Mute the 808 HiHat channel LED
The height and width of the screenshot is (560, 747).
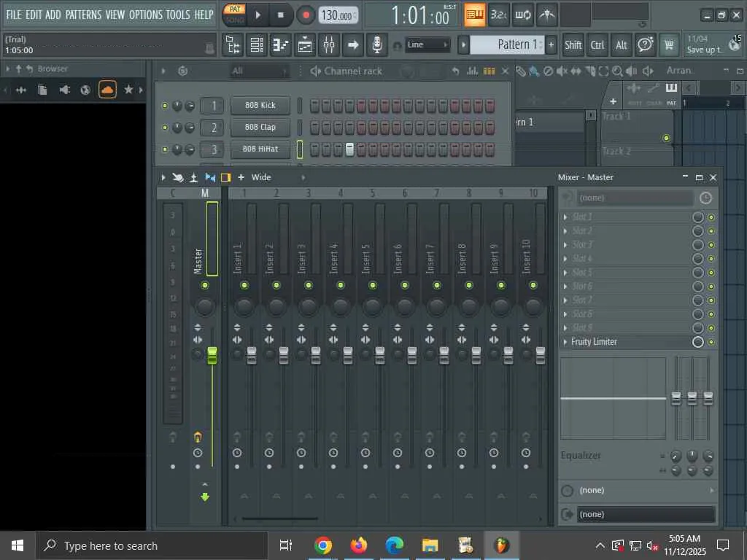(x=165, y=149)
